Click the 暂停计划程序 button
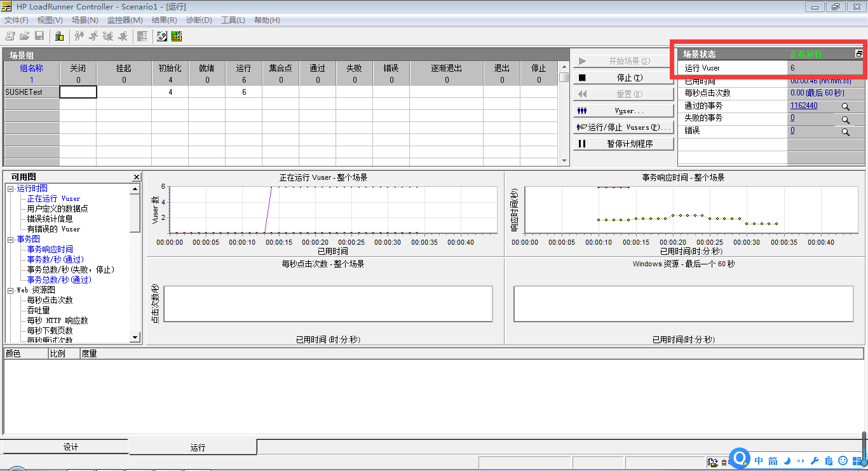 coord(623,144)
